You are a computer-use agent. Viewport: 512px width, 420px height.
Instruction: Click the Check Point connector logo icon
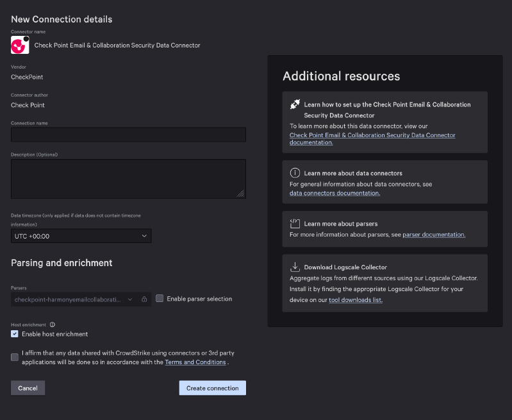[x=20, y=45]
